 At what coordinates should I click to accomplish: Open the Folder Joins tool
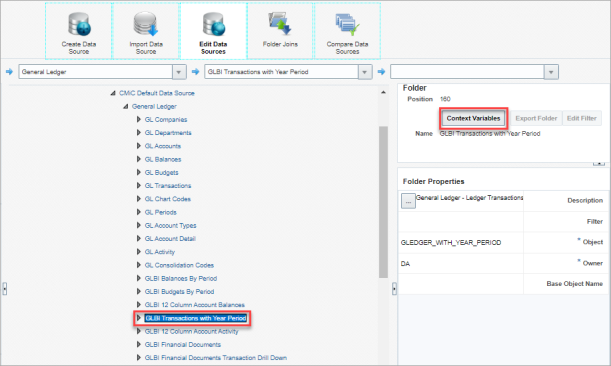click(280, 31)
